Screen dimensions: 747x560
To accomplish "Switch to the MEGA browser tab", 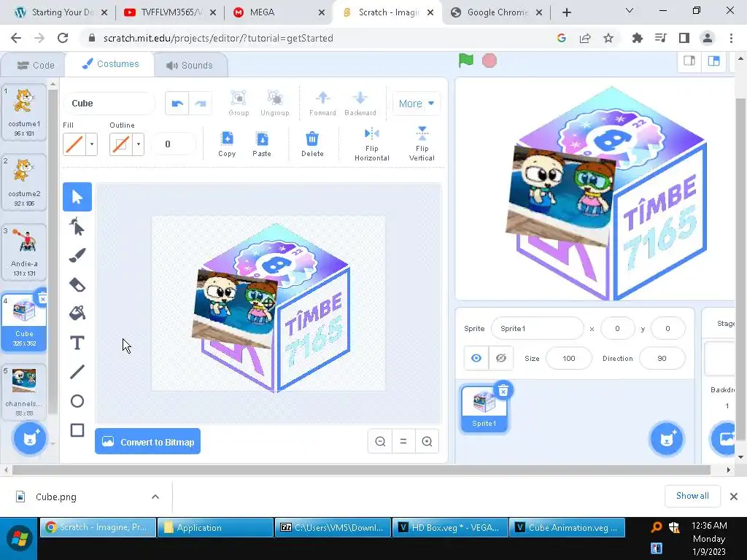I will pos(279,12).
